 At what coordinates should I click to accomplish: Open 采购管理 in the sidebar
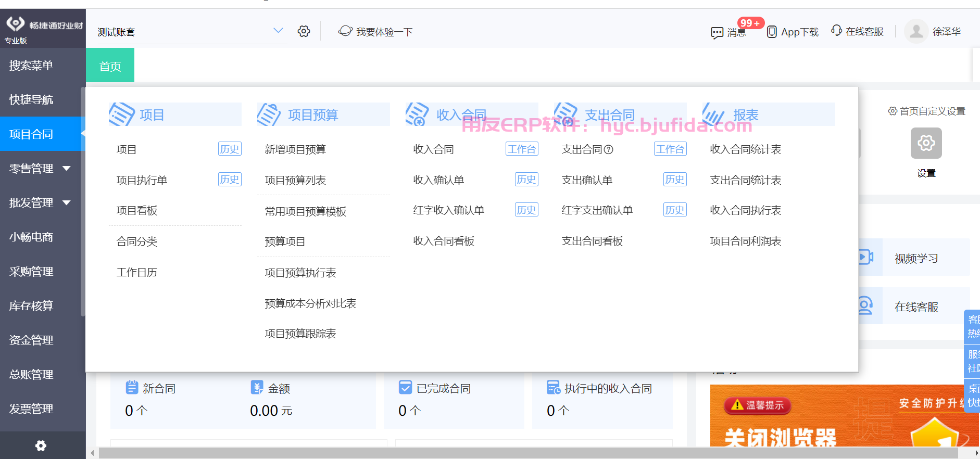point(31,272)
